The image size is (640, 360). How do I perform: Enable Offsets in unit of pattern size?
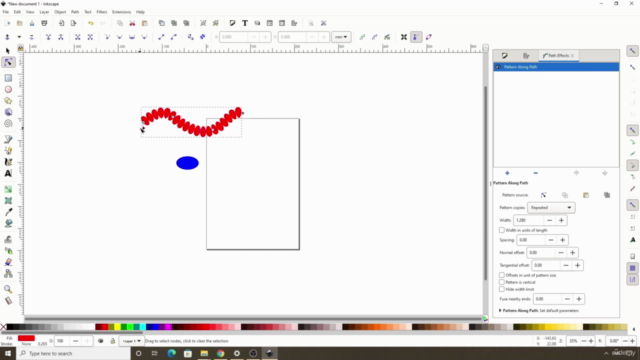tap(502, 275)
